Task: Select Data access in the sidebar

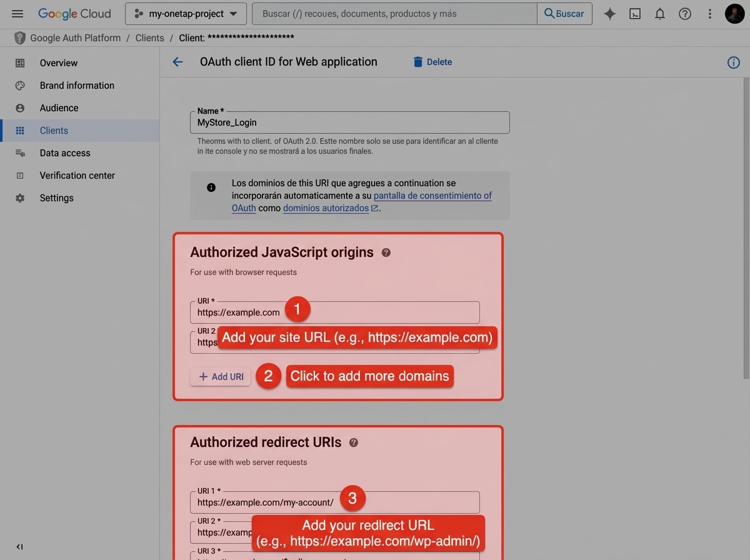Action: [x=64, y=152]
